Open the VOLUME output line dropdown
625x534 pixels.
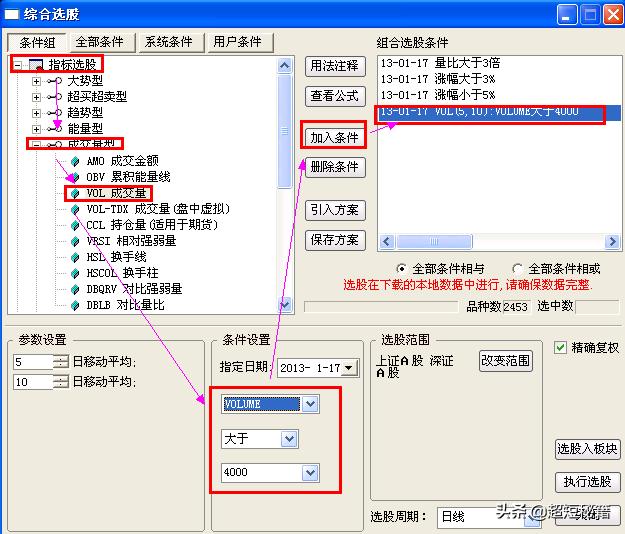[x=310, y=404]
